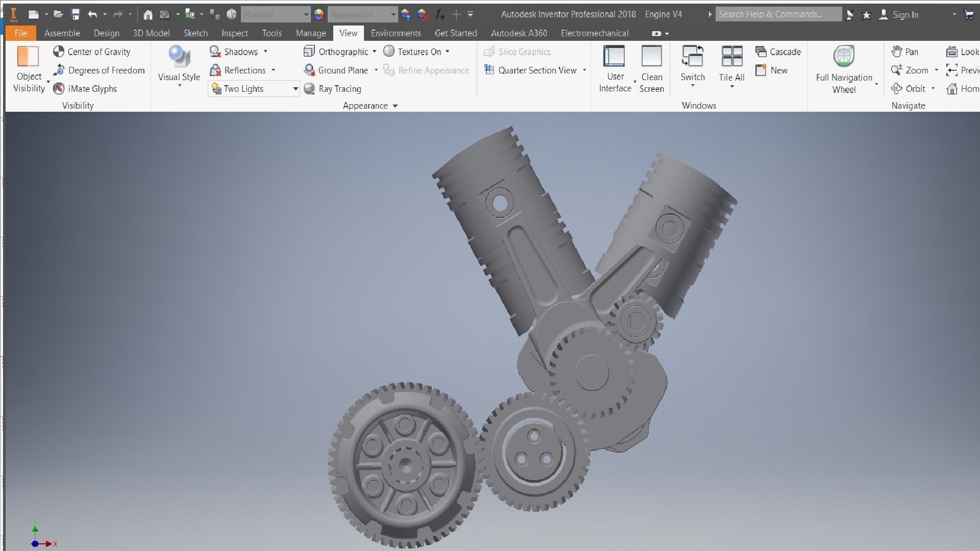Click Cascade windows button
Screen dimensions: 980x551
coord(778,52)
